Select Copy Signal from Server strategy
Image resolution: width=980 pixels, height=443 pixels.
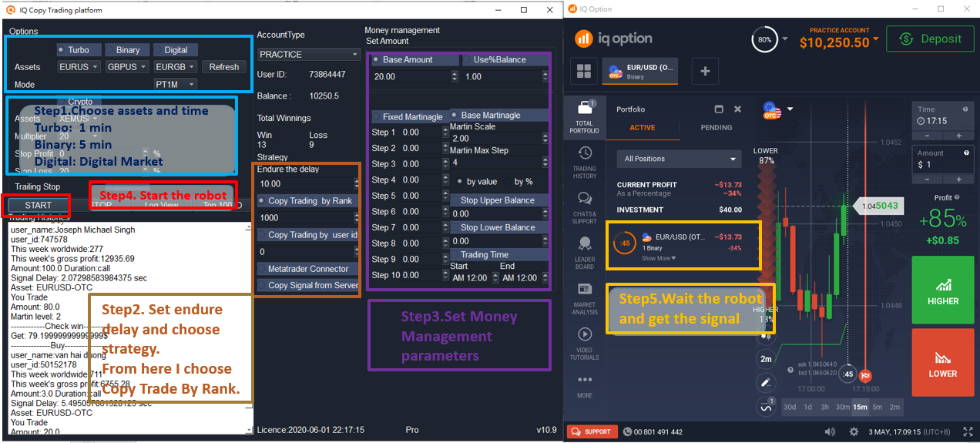308,285
